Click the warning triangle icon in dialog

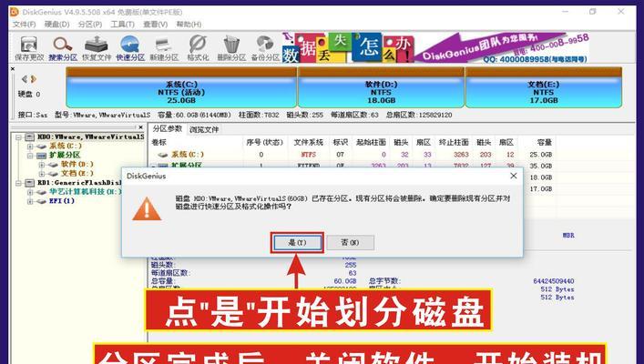click(147, 209)
